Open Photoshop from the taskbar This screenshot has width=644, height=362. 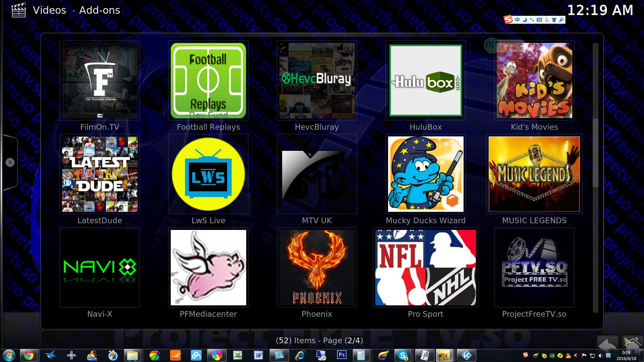tap(342, 355)
